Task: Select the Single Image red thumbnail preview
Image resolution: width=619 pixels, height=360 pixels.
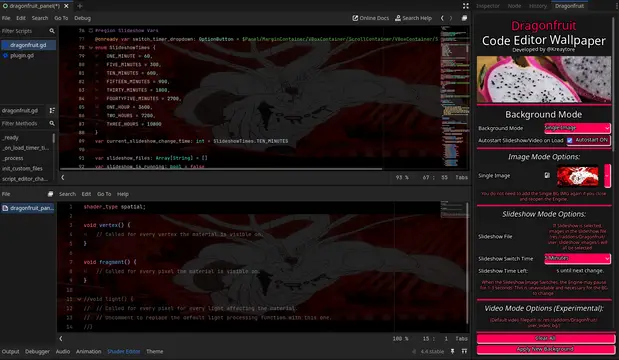Action: tap(578, 176)
